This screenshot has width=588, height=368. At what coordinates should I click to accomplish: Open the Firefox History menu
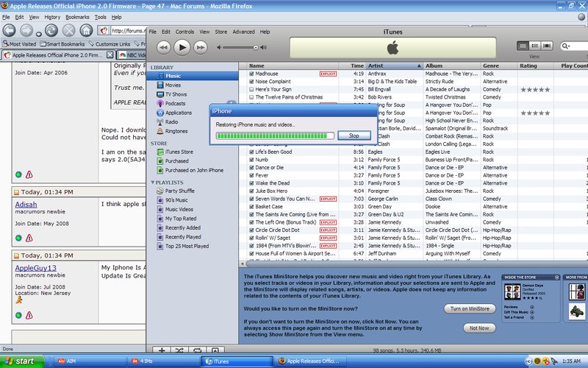click(x=52, y=17)
